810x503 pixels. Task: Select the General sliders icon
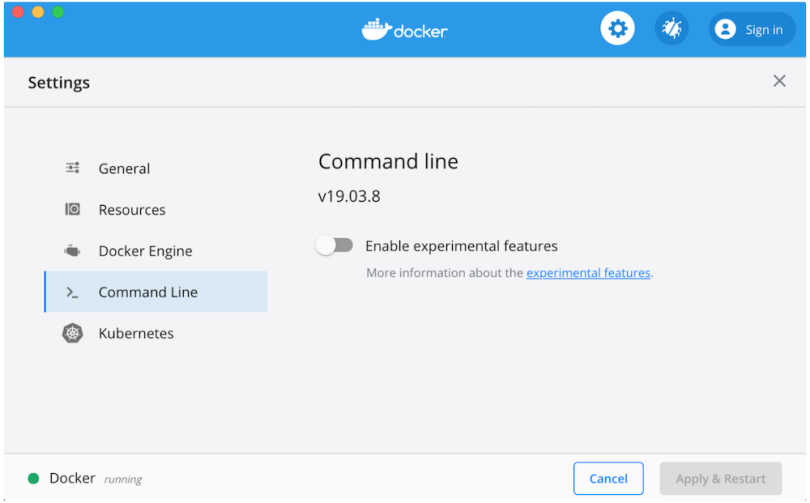(x=72, y=168)
